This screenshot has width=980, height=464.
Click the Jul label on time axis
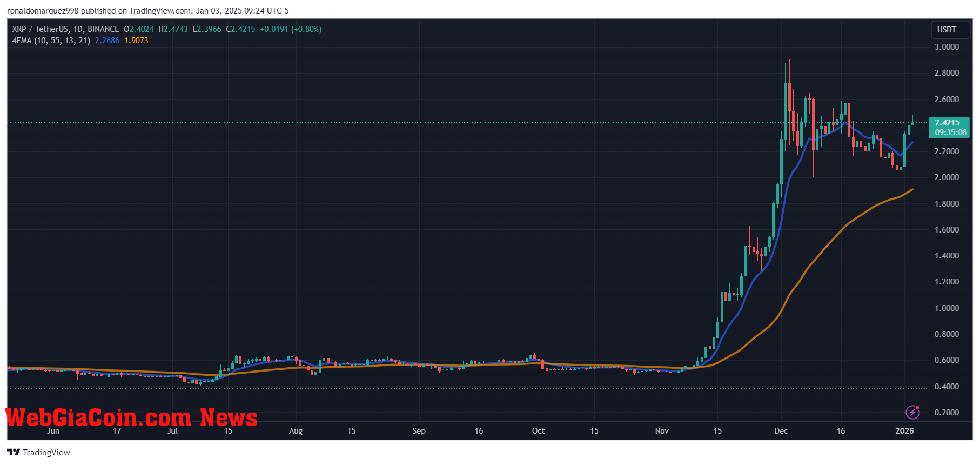[172, 431]
